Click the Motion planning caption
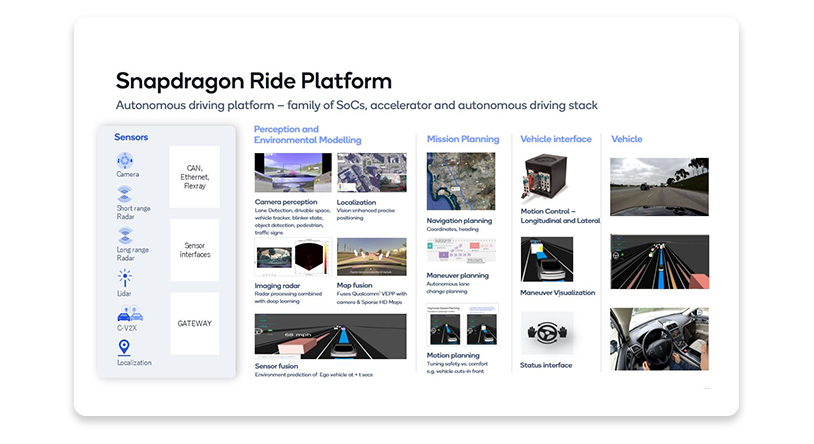The width and height of the screenshot is (814, 444). (x=453, y=356)
